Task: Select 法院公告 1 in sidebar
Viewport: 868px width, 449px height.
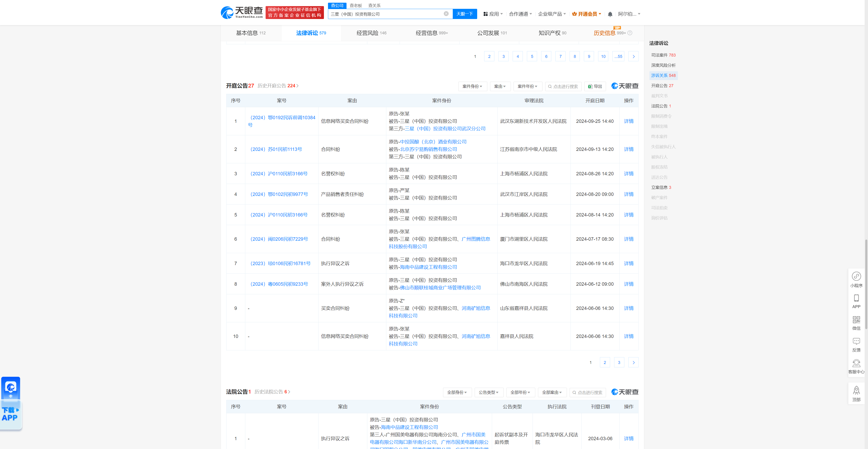Action: point(661,106)
